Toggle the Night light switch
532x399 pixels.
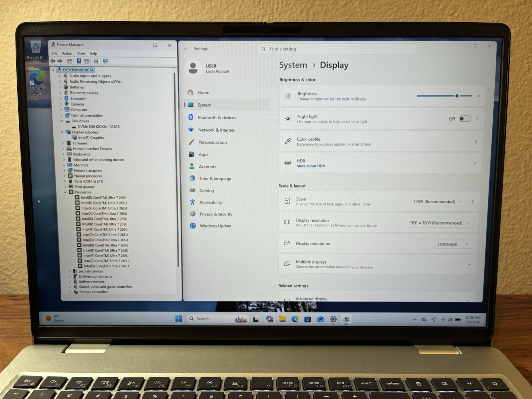[465, 119]
